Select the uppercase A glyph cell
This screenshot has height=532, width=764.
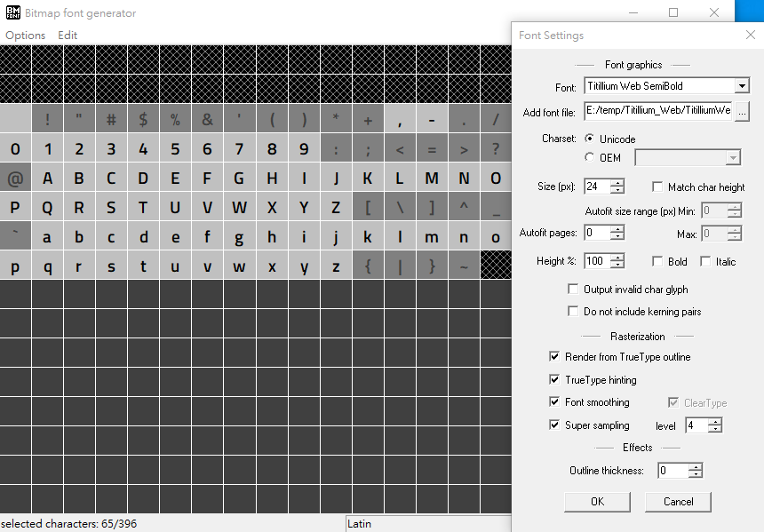coord(47,179)
